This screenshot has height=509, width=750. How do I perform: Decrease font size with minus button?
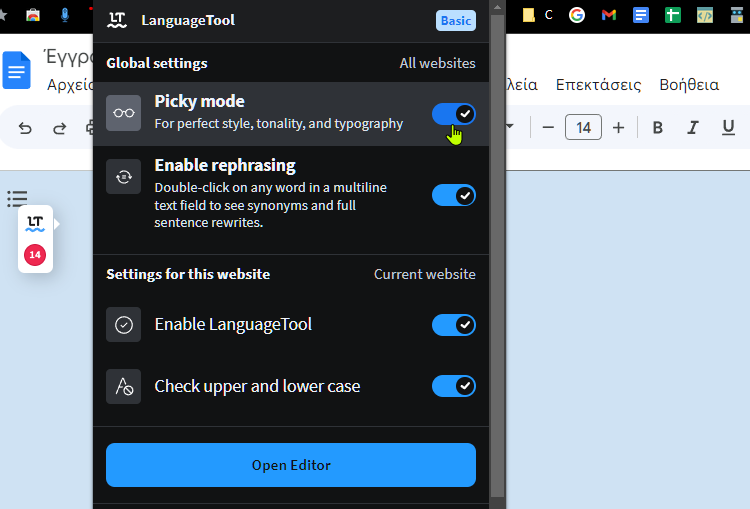[x=548, y=127]
